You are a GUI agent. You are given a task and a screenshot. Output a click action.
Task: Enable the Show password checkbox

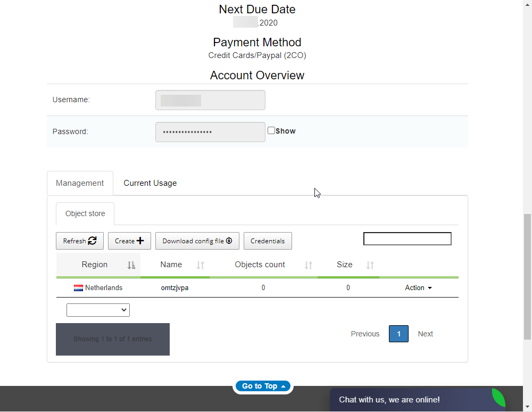coord(271,130)
